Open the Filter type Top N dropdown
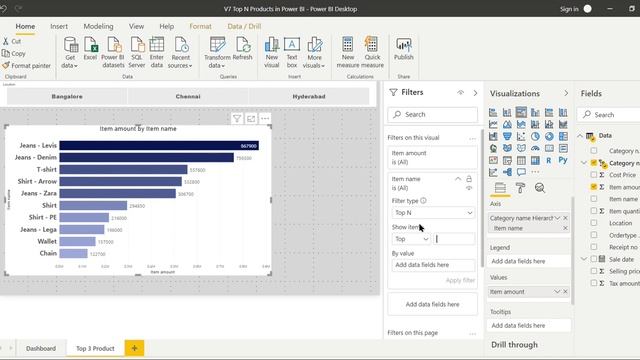The width and height of the screenshot is (640, 360). [x=433, y=213]
